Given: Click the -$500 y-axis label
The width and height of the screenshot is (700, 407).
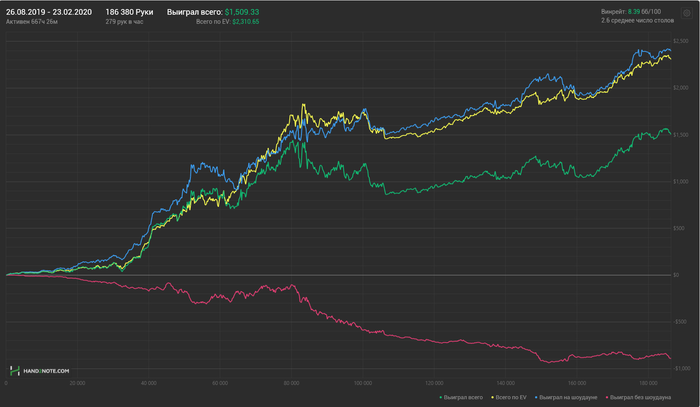Looking at the screenshot, I should [679, 322].
